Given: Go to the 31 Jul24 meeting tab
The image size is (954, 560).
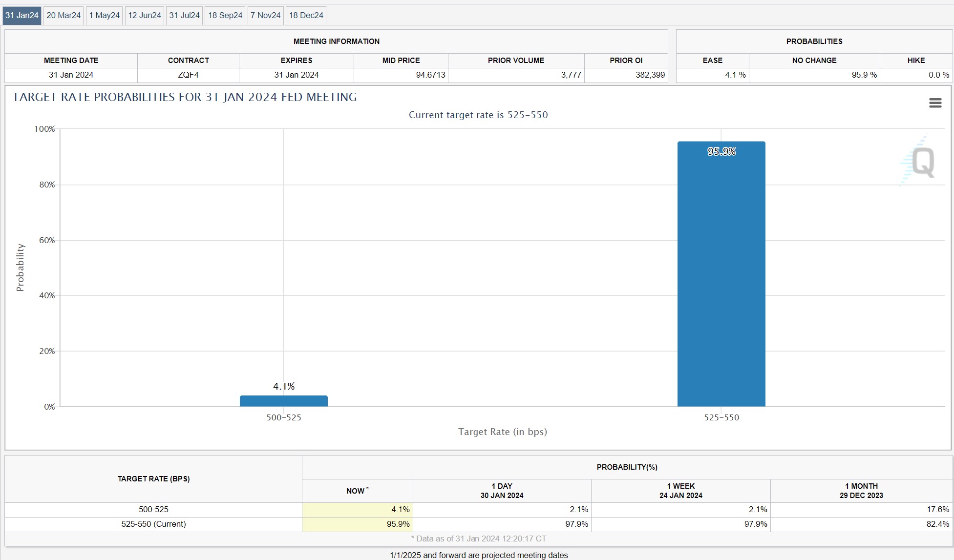Looking at the screenshot, I should click(x=185, y=16).
